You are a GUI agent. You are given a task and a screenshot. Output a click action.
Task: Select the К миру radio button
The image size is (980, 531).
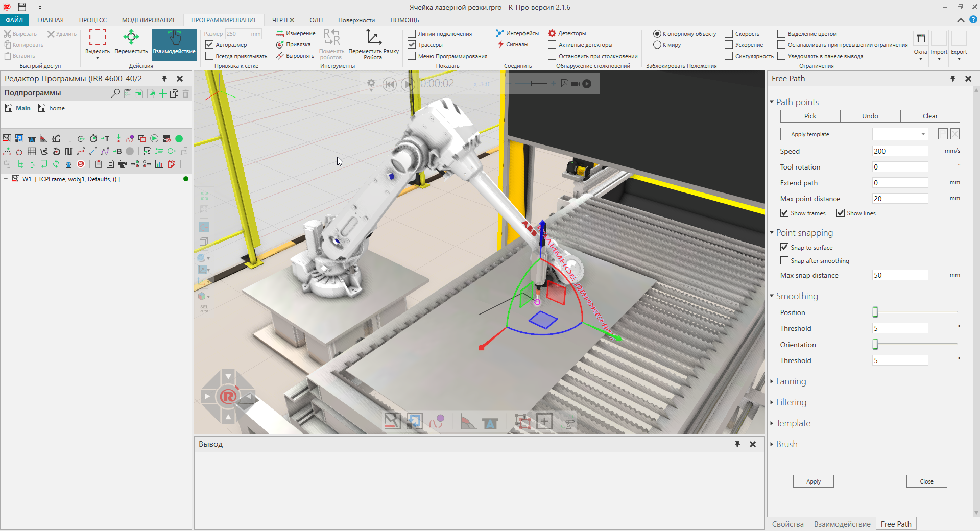tap(657, 45)
